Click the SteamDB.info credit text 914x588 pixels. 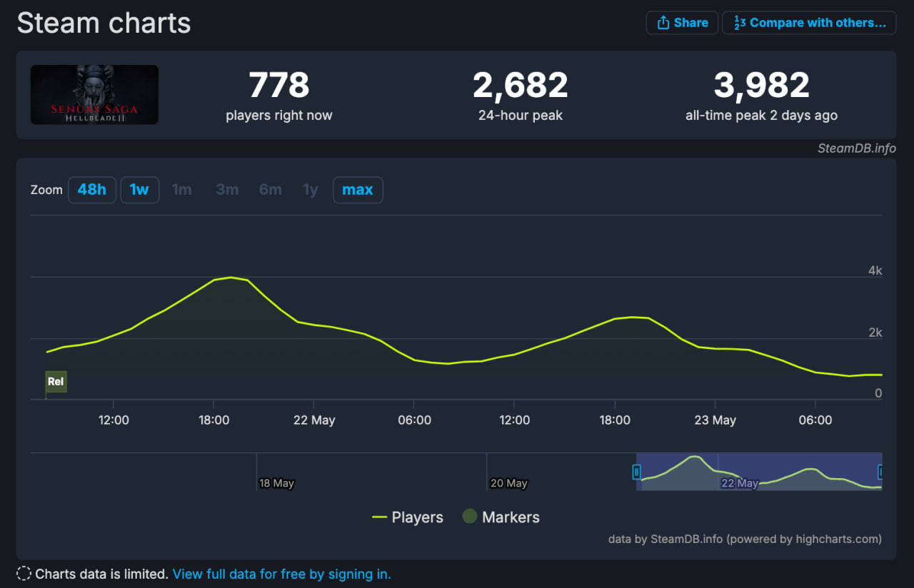point(857,148)
